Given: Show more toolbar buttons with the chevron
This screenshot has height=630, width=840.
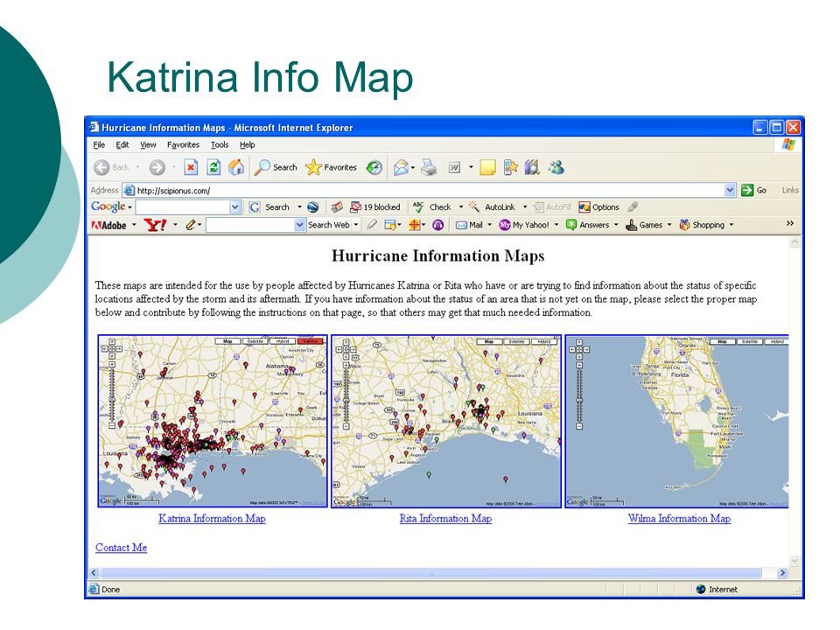Looking at the screenshot, I should tap(789, 223).
